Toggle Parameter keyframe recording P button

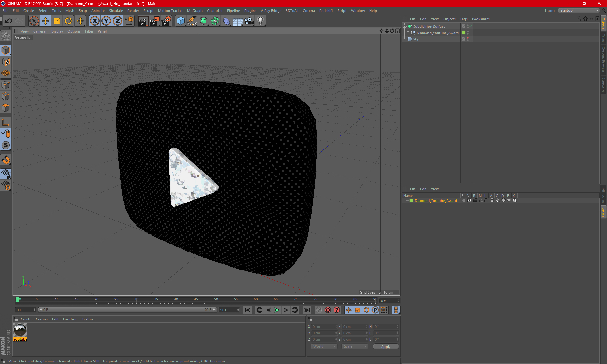pyautogui.click(x=375, y=310)
